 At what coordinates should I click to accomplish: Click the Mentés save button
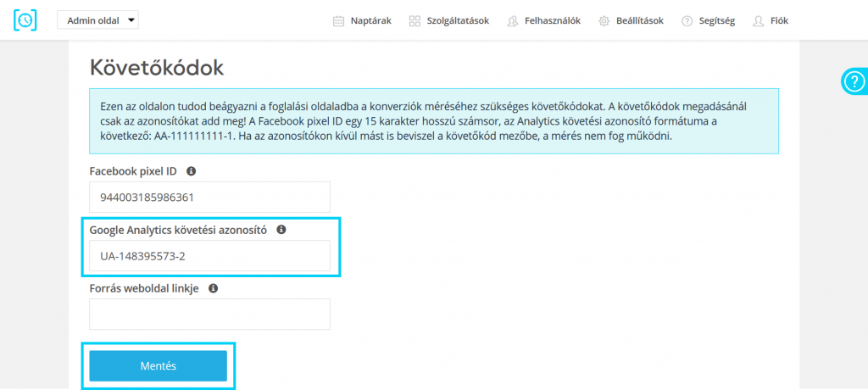click(x=159, y=365)
